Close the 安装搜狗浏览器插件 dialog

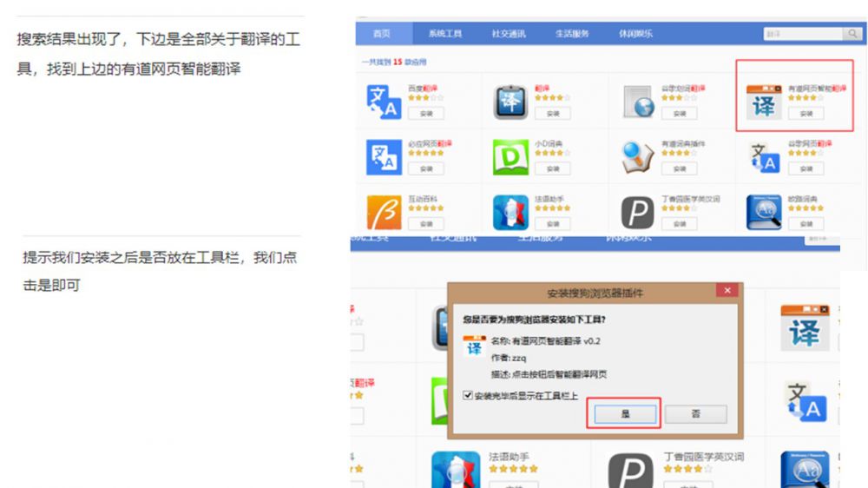[x=727, y=291]
